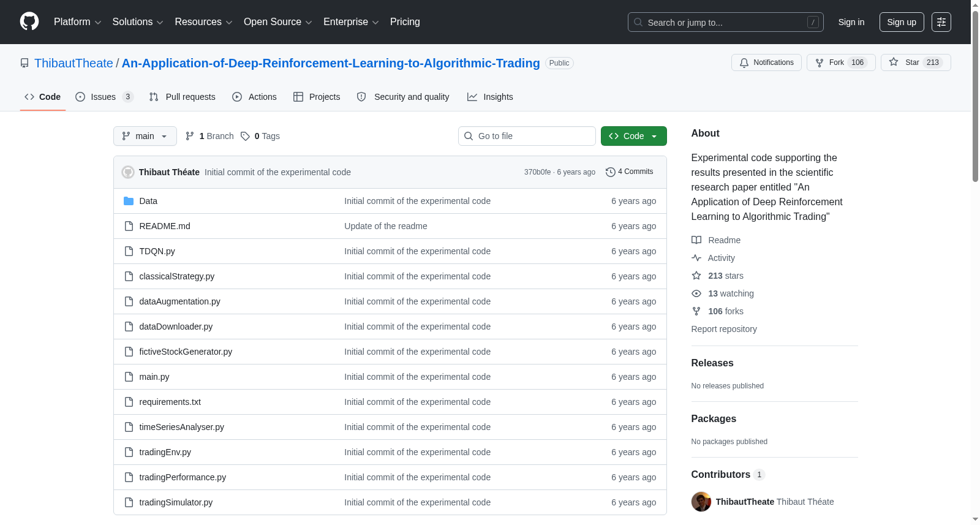Focus the Go to file field
This screenshot has width=980, height=525.
[527, 136]
